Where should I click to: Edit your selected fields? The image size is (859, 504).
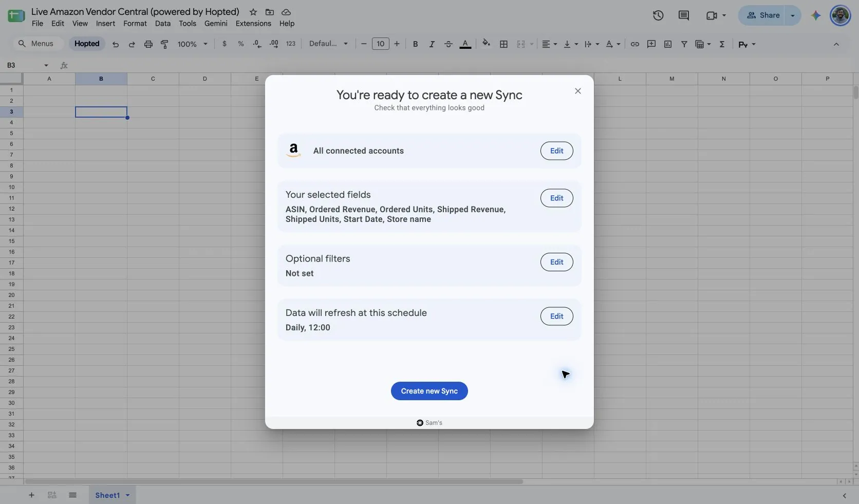click(557, 198)
